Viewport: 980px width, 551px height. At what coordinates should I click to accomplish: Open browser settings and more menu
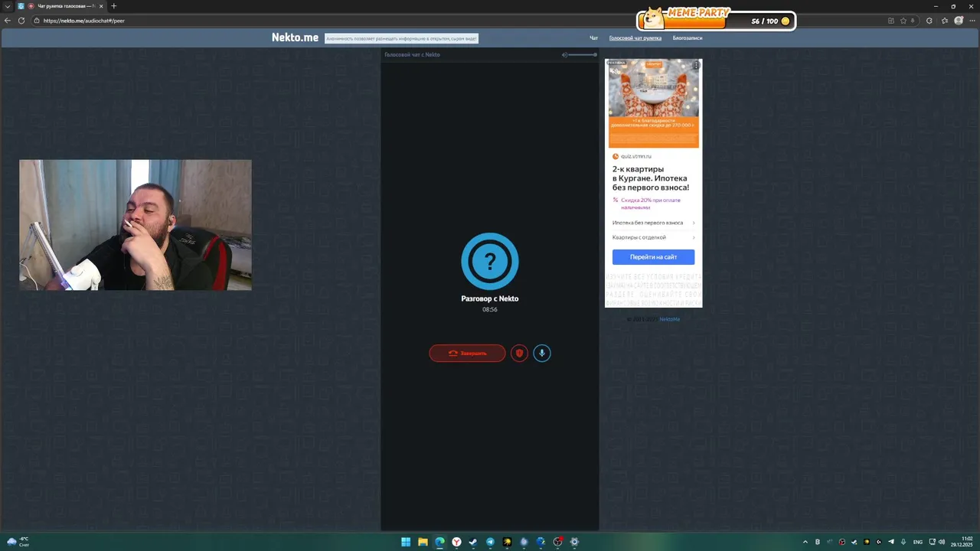click(x=972, y=21)
